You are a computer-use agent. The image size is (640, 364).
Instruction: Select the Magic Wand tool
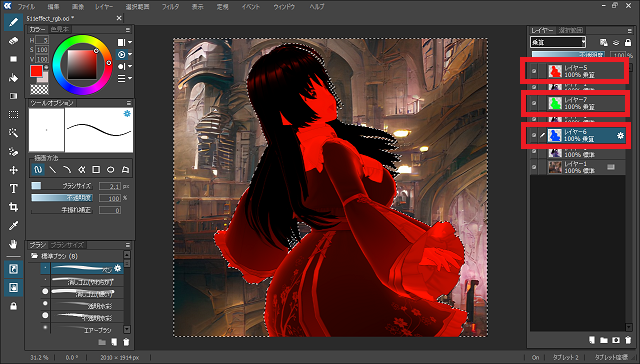click(x=13, y=133)
